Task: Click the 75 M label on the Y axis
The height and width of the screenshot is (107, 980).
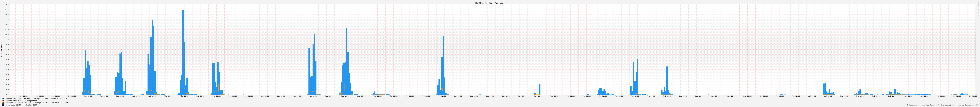Action: [x=7, y=19]
